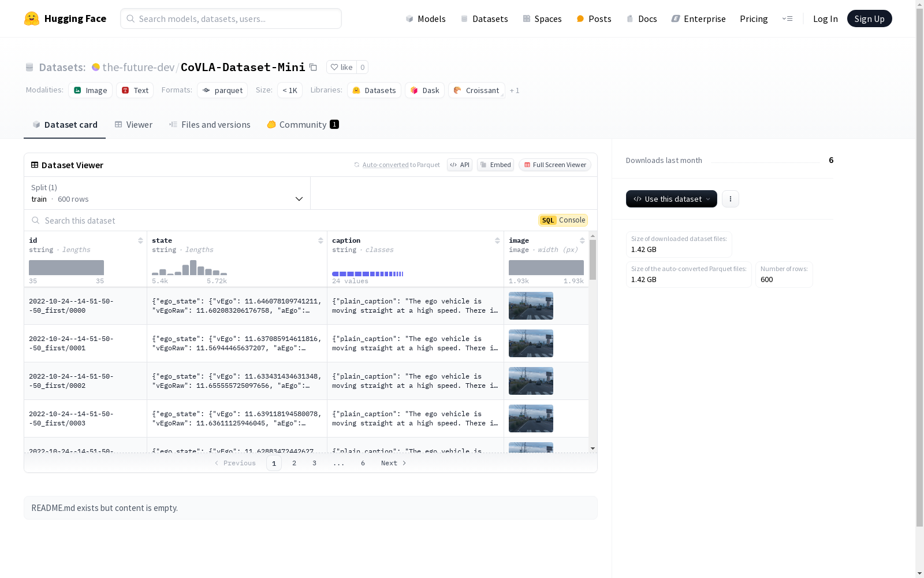924x578 pixels.
Task: Click the Datasets library tag
Action: 374,90
